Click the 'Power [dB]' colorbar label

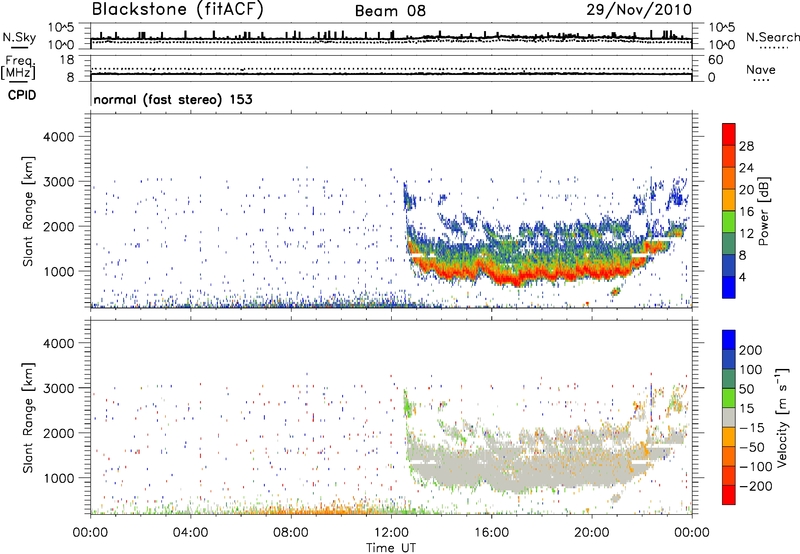point(764,211)
